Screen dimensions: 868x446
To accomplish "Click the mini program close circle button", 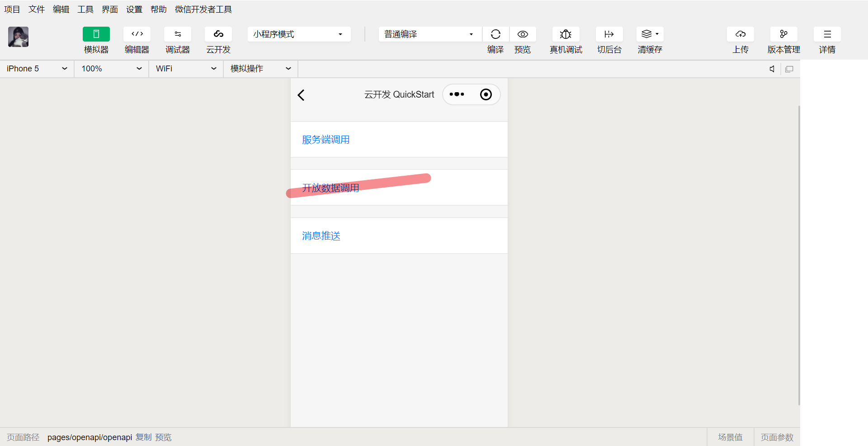I will tap(486, 94).
